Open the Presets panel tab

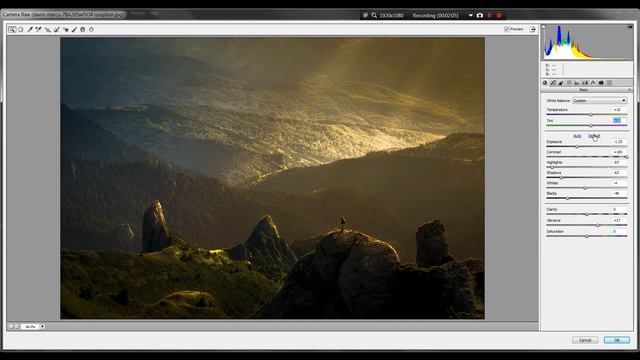(609, 83)
